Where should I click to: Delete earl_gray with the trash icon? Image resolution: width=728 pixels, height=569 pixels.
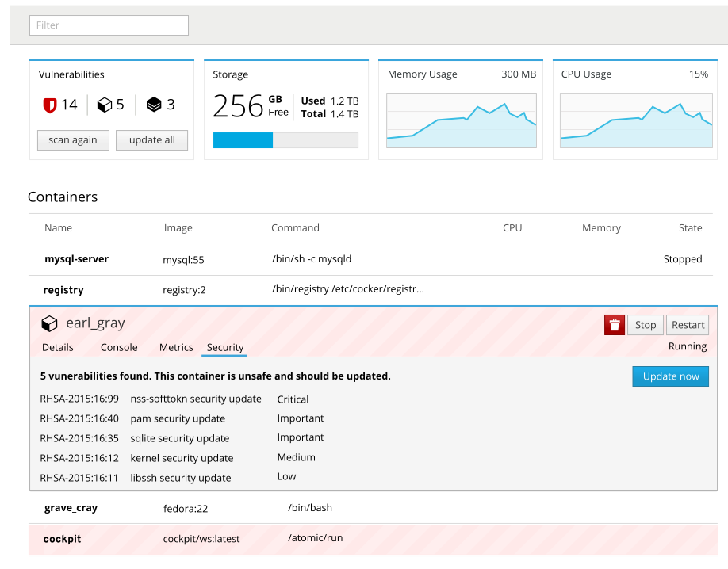(615, 325)
